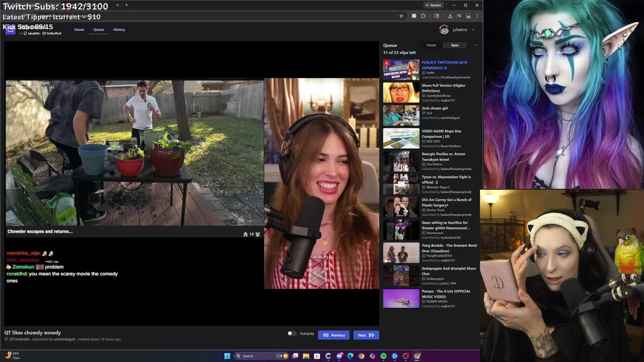Open the browser Extensions puzzle icon
Viewport: 644px width, 362px height.
(x=423, y=16)
